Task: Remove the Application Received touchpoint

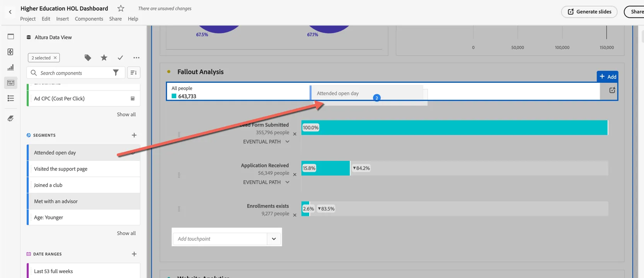Action: coord(295,175)
